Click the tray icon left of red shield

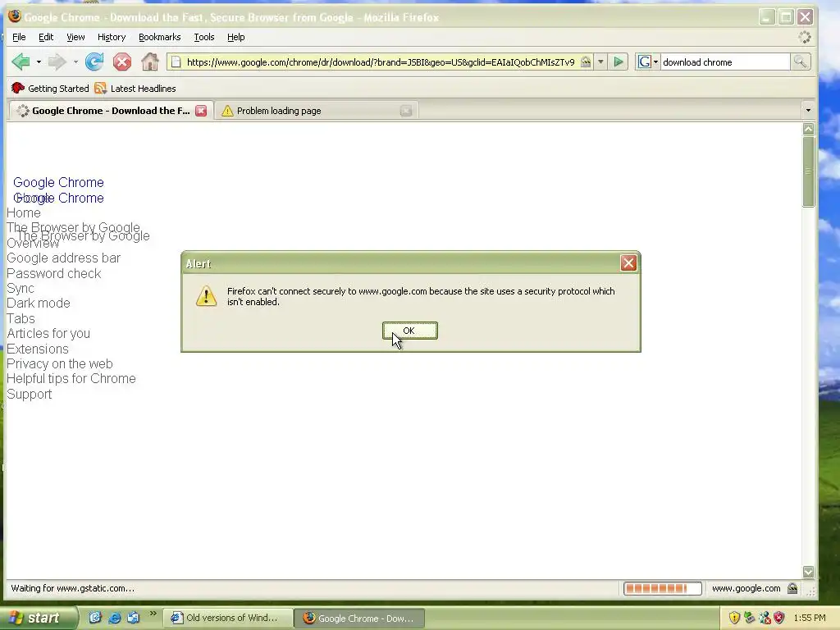pyautogui.click(x=764, y=618)
